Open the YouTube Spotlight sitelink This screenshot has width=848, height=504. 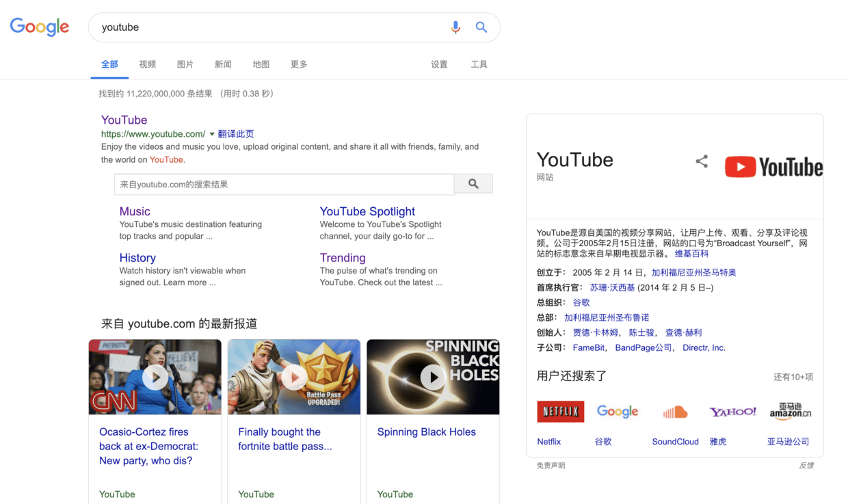[367, 211]
